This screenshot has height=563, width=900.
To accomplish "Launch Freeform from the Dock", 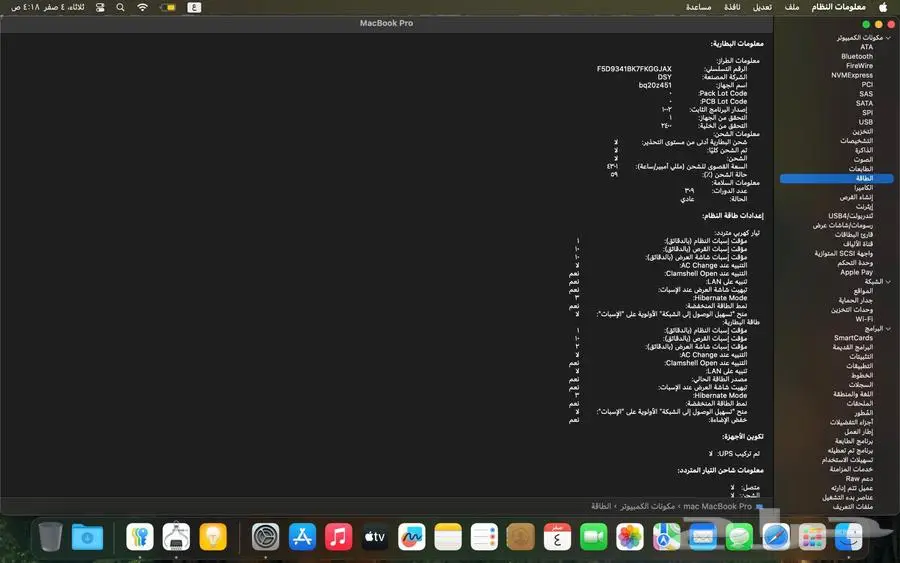I will tap(412, 537).
